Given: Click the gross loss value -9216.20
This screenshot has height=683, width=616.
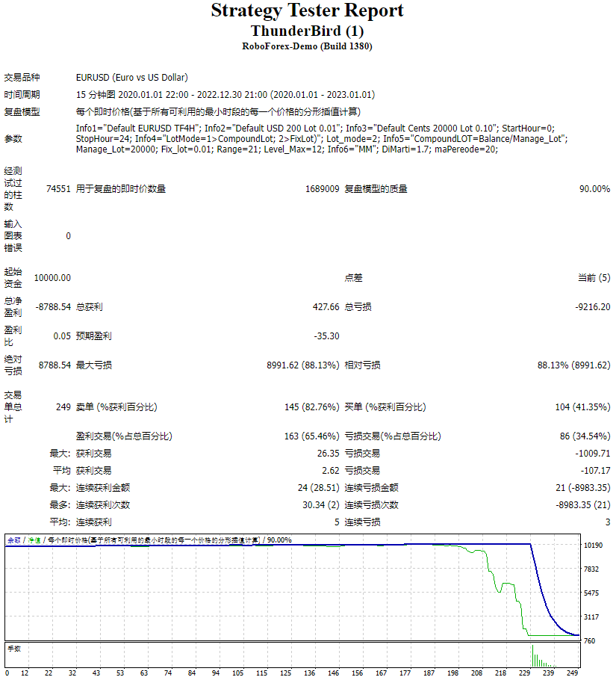Looking at the screenshot, I should (x=593, y=306).
